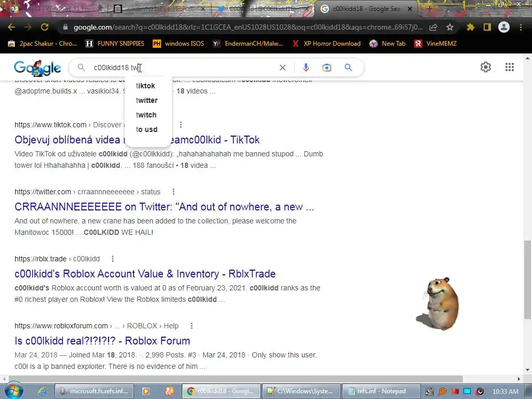532x399 pixels.
Task: Open the Chrome extensions puzzle icon
Action: (470, 27)
